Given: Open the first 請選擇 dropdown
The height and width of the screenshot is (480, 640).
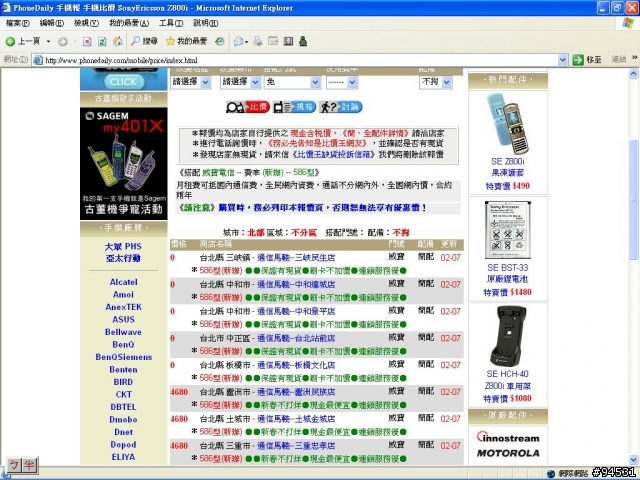Looking at the screenshot, I should coord(191,82).
